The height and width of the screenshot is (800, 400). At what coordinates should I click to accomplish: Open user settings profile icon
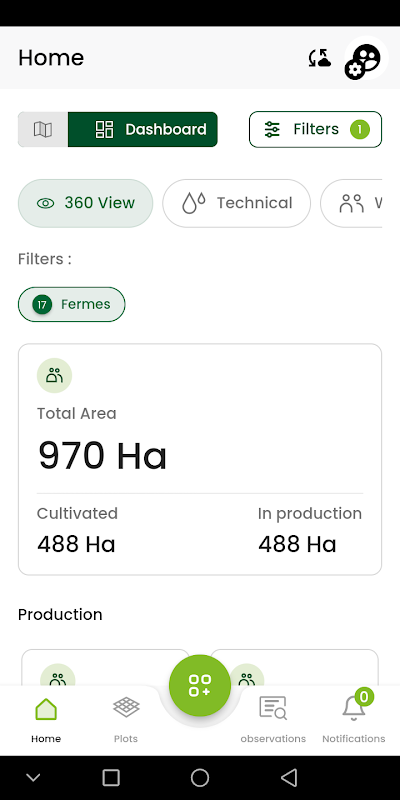coord(364,60)
